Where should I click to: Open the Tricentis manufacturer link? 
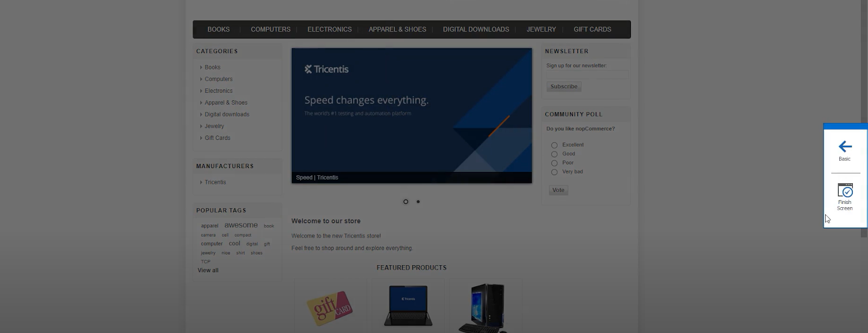215,182
